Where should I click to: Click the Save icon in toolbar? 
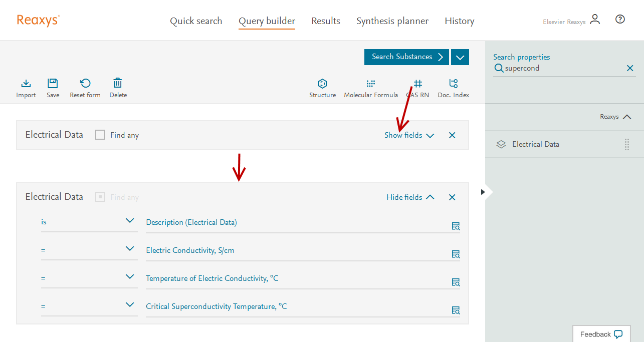point(53,84)
